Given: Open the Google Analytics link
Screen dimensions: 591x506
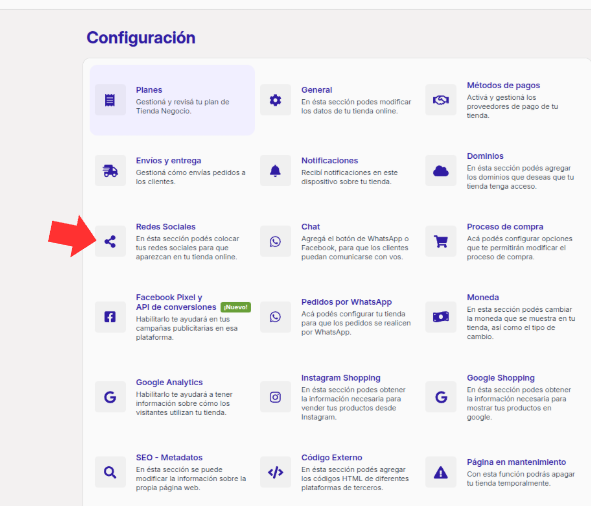Looking at the screenshot, I should click(169, 382).
